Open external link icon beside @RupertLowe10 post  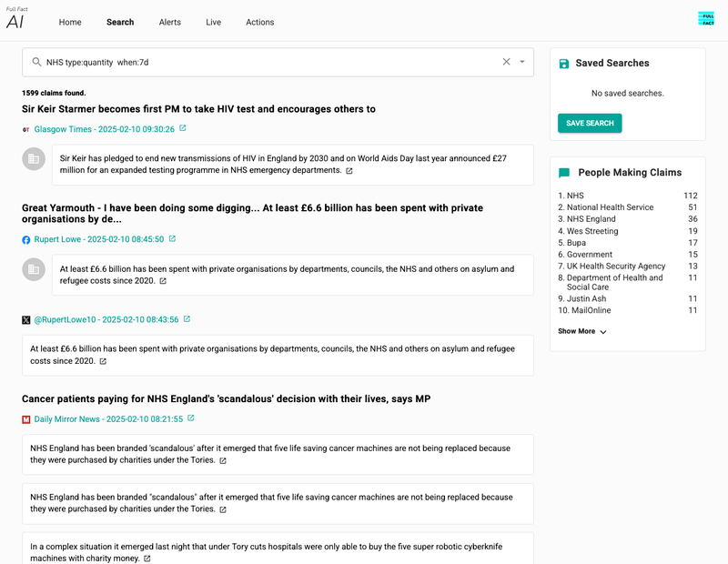(x=187, y=319)
